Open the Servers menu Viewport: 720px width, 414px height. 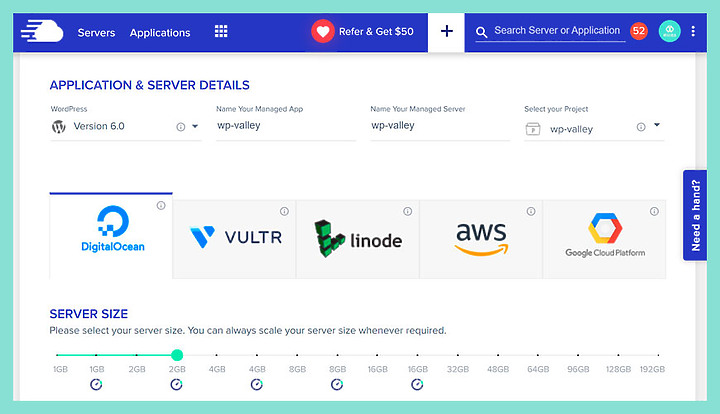96,33
